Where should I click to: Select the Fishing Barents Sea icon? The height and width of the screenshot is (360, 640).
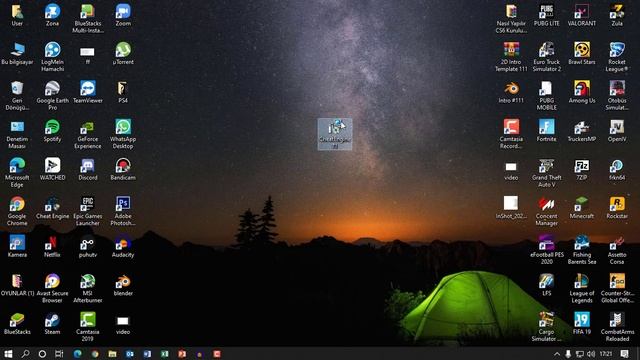582,250
